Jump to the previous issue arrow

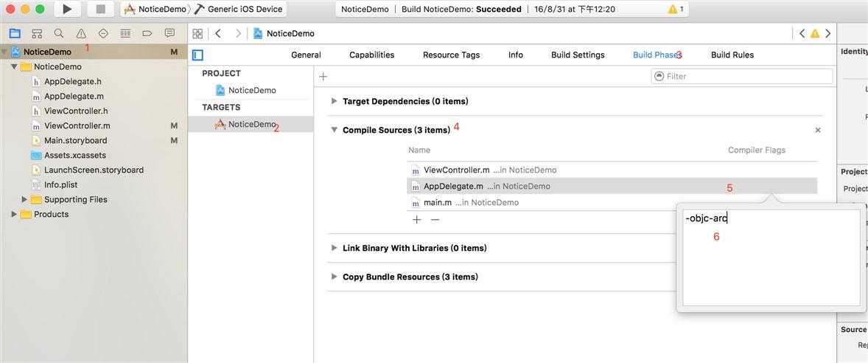click(x=802, y=33)
